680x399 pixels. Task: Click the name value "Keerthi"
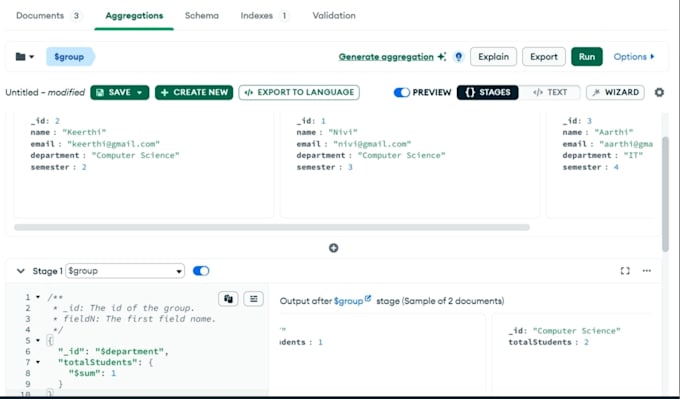click(84, 132)
